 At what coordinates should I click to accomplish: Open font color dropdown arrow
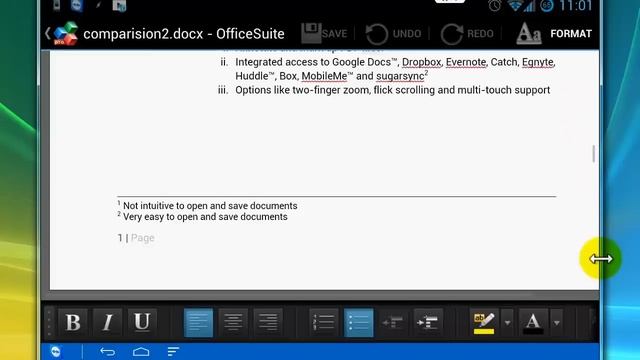557,322
